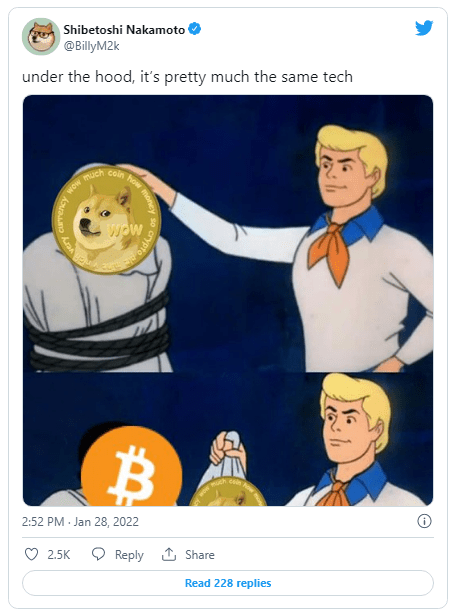Open the Shiba dog profile avatar

point(40,36)
